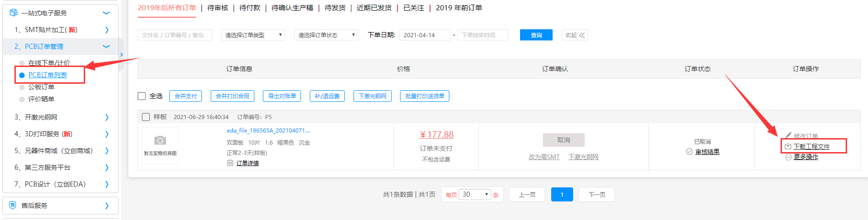Collapse the sidebar with the side arrow handle
868x220 pixels.
tap(121, 54)
